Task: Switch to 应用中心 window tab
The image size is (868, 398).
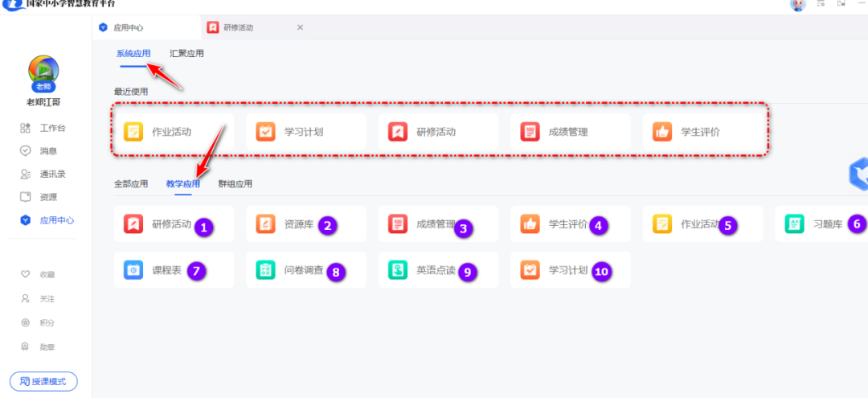Action: tap(147, 27)
